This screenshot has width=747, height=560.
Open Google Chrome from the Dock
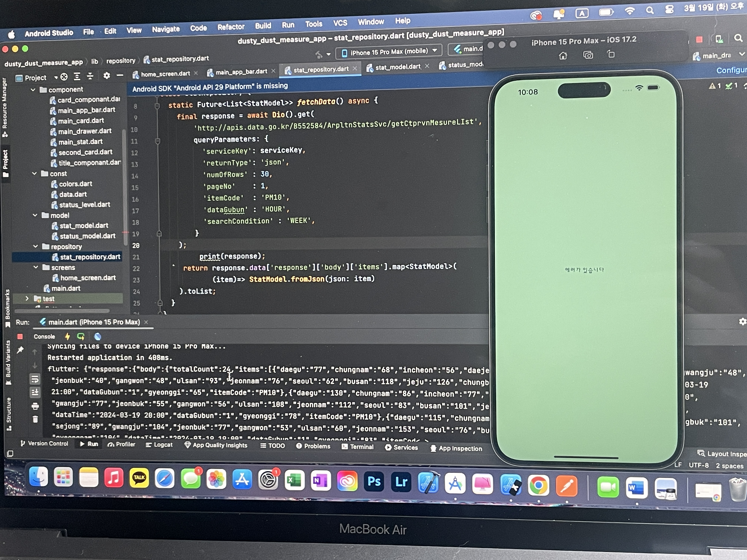(538, 485)
